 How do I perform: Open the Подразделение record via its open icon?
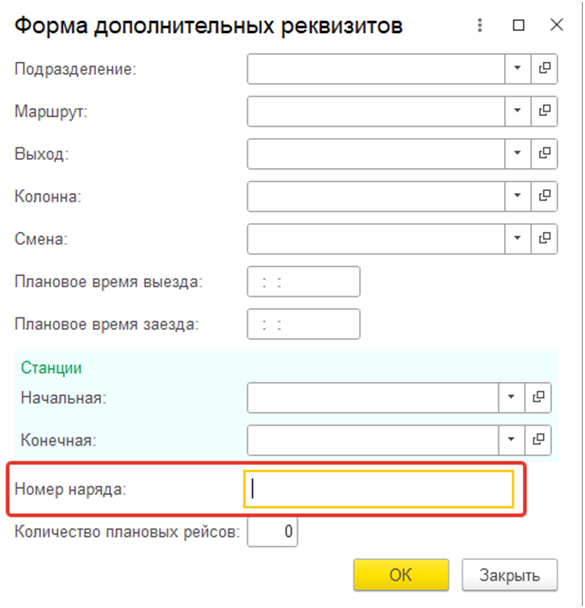tap(544, 69)
